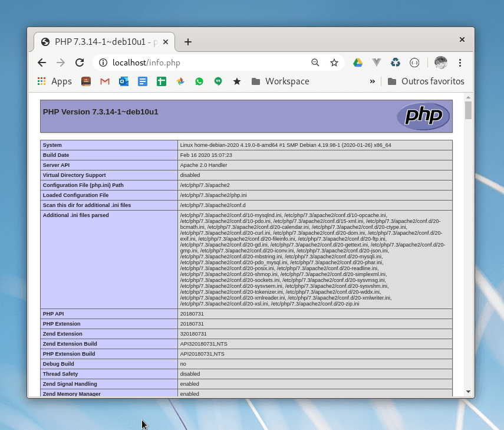This screenshot has width=504, height=430.
Task: Open the Outlook bookmark
Action: click(124, 81)
